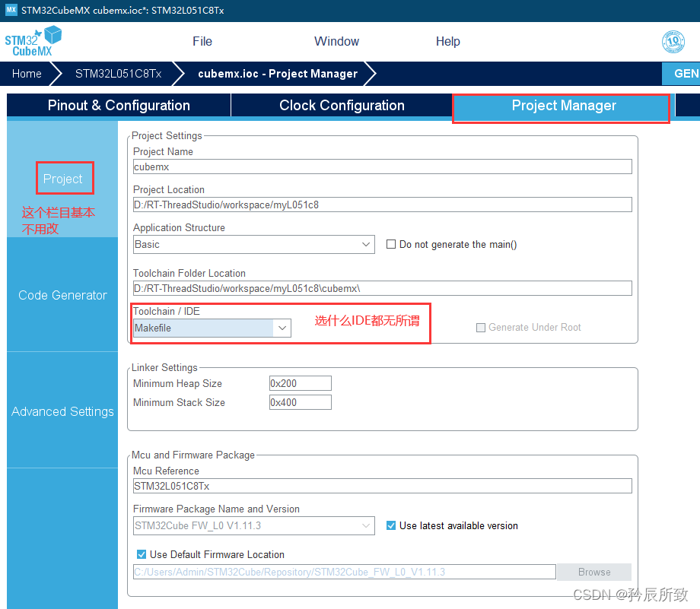Click the firmware repository path field
The image size is (700, 609).
click(344, 572)
